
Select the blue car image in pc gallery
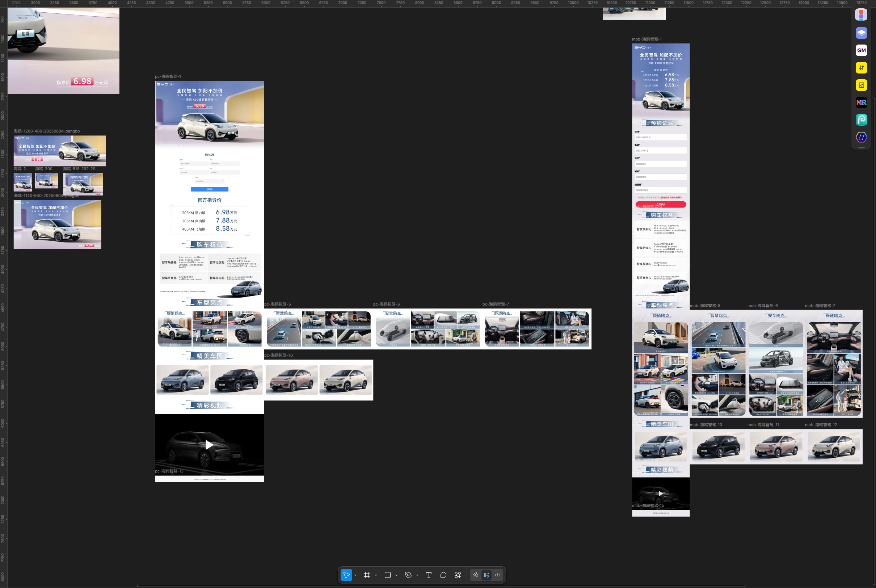pyautogui.click(x=182, y=380)
